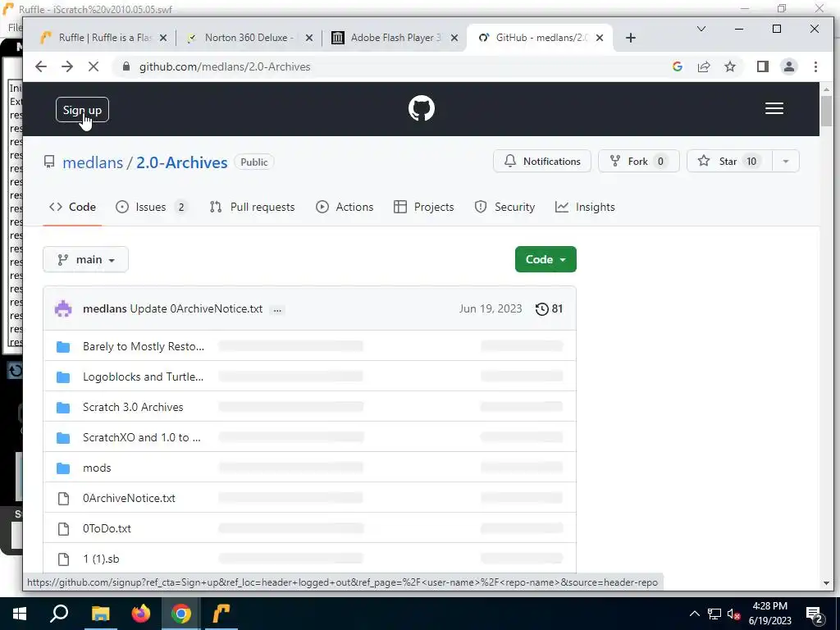Open the Scratch 3.0 Archives folder
Image resolution: width=840 pixels, height=630 pixels.
click(x=133, y=407)
